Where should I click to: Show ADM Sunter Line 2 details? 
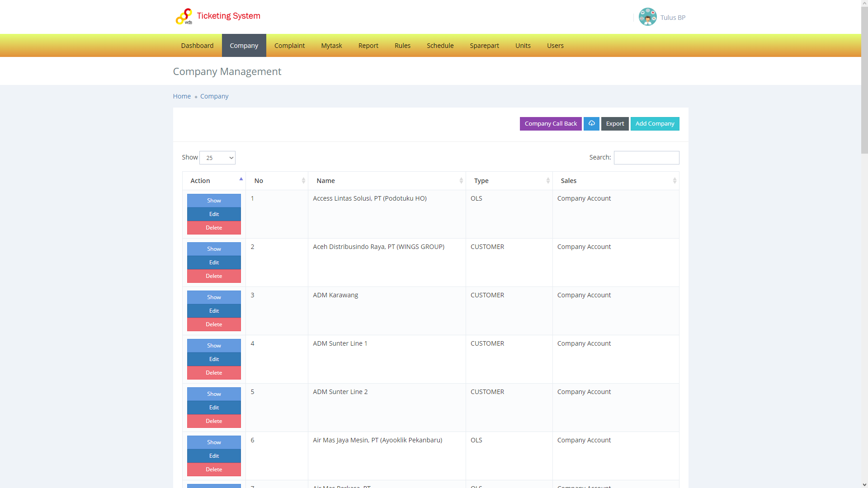pyautogui.click(x=214, y=394)
